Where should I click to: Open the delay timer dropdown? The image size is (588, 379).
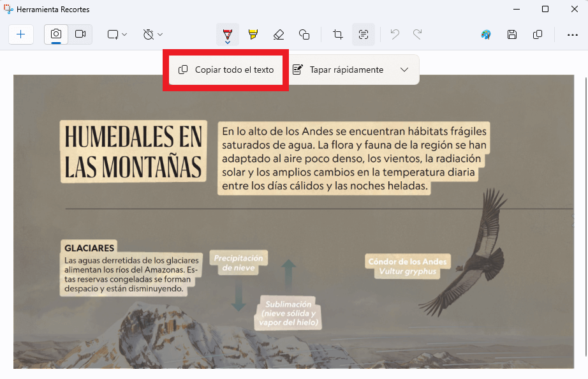(152, 34)
